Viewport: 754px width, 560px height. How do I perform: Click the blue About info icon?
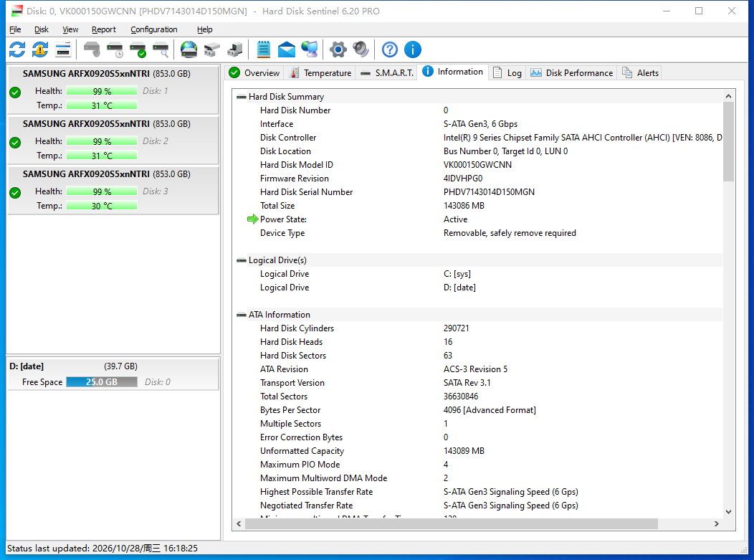coord(413,49)
